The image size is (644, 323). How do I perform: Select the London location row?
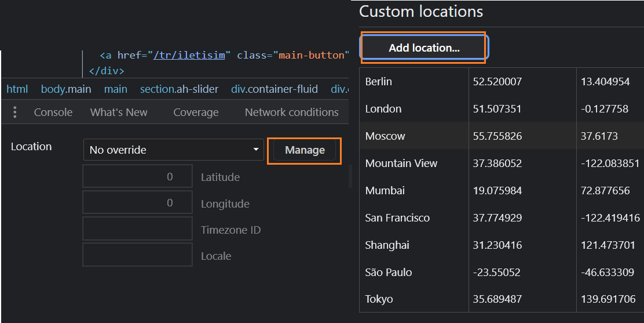pyautogui.click(x=502, y=108)
